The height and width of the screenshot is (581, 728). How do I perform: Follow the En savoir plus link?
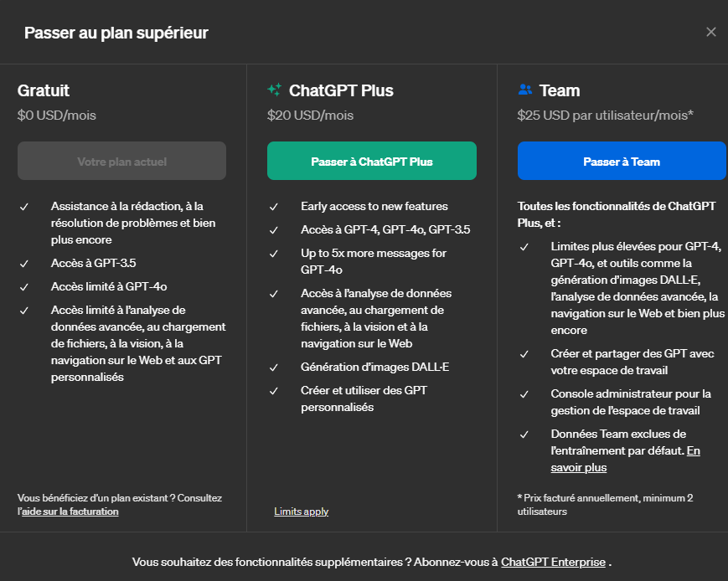tap(626, 459)
